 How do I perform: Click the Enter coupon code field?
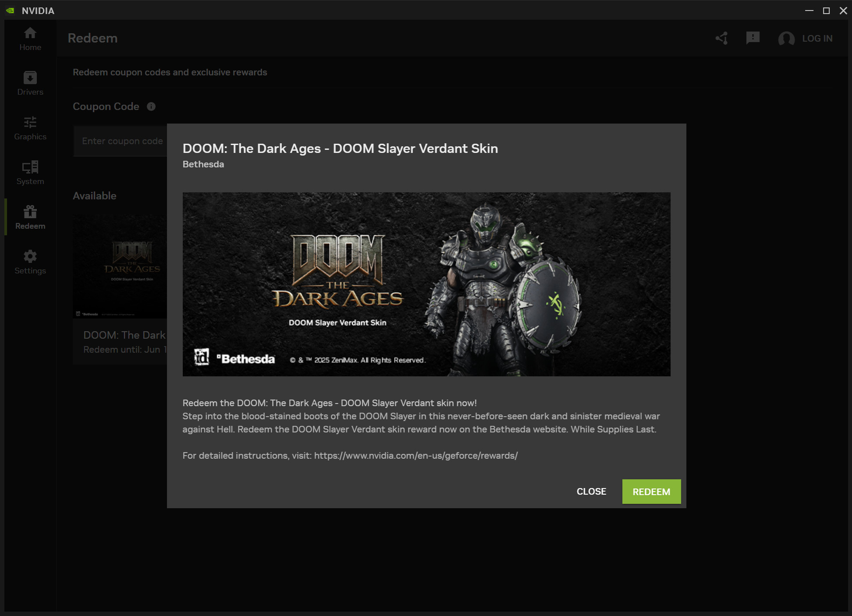[x=121, y=141]
